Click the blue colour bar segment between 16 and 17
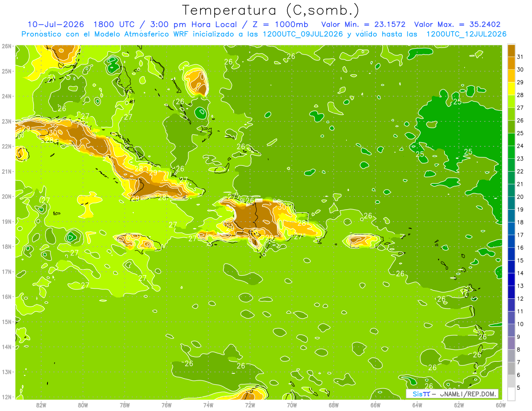The image size is (532, 411). (x=511, y=241)
